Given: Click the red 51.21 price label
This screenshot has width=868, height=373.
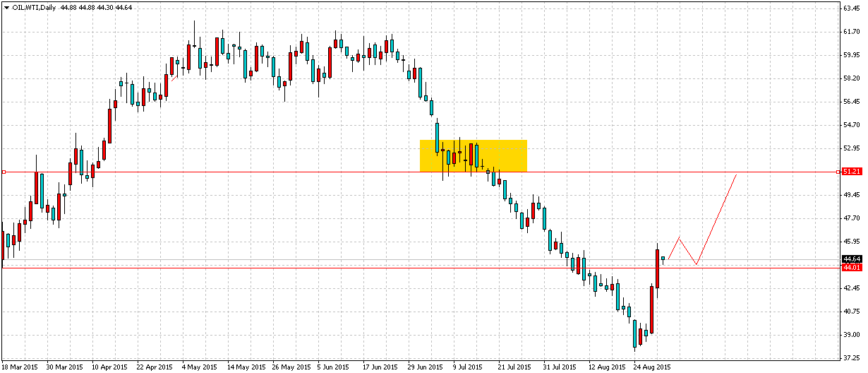Looking at the screenshot, I should (x=851, y=172).
